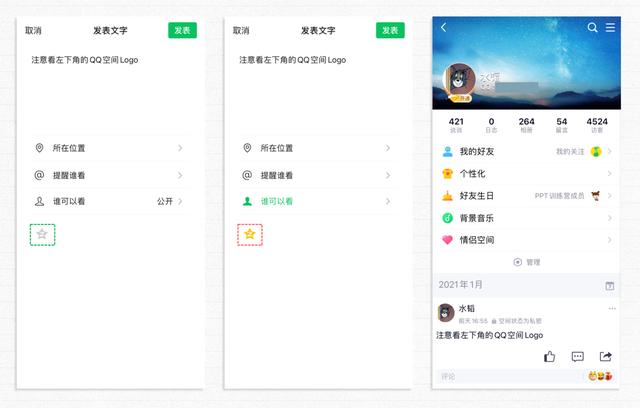Tap the back arrow on profile header
Screen dimensions: 640x408
444,27
